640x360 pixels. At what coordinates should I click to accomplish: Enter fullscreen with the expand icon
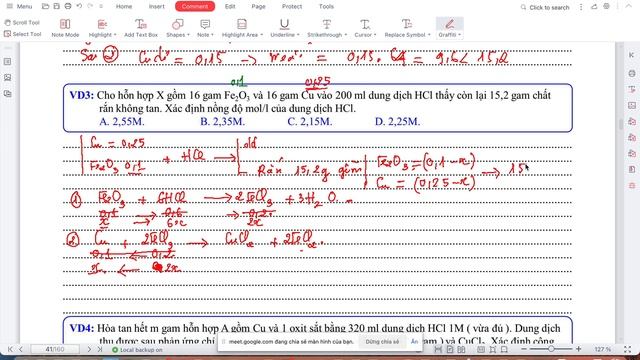pos(627,349)
